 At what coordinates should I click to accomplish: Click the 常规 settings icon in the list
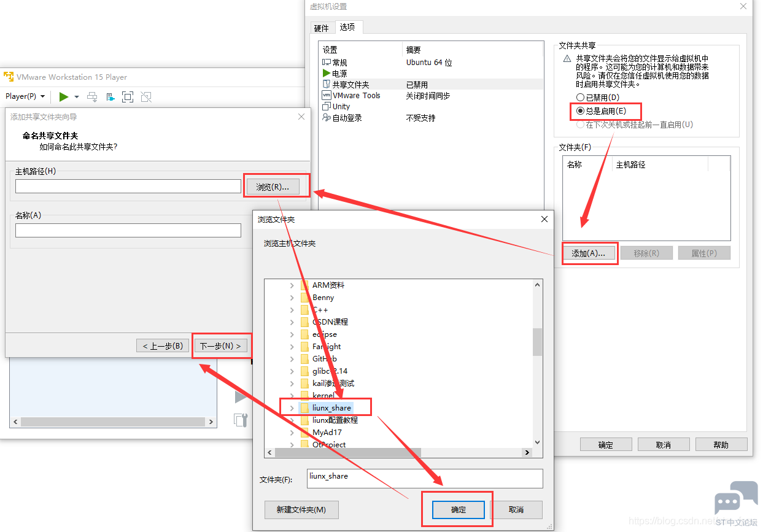point(327,63)
